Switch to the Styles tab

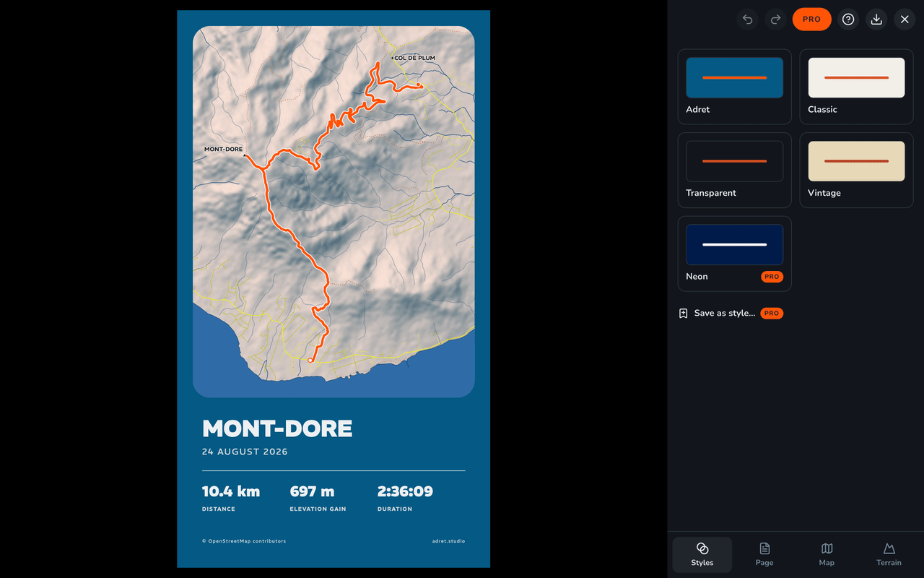pos(702,555)
